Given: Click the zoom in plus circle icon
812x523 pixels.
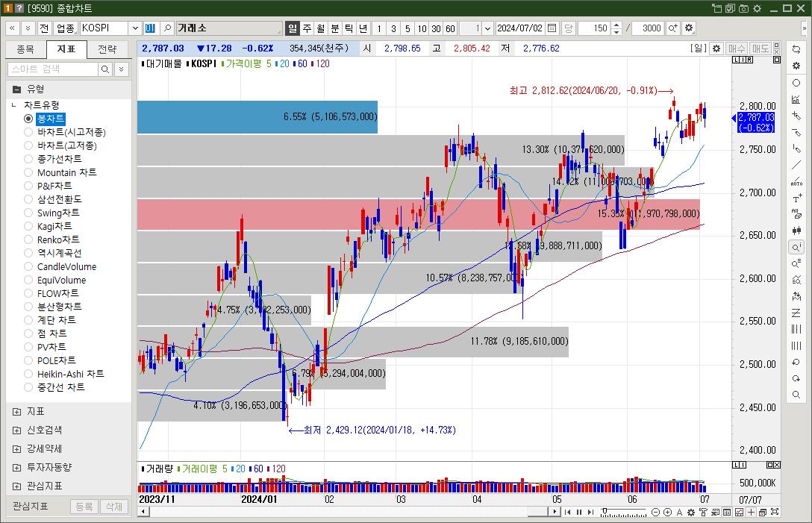Looking at the screenshot, I should point(667,512).
